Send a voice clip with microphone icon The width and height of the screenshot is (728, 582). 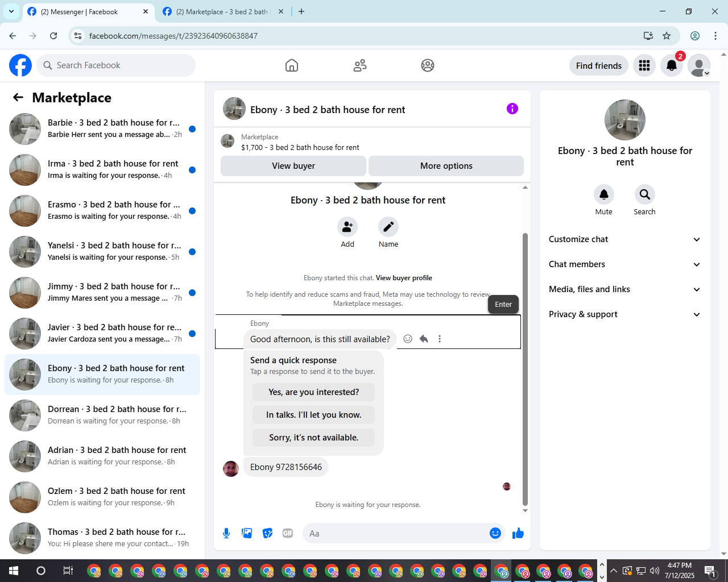tap(226, 533)
